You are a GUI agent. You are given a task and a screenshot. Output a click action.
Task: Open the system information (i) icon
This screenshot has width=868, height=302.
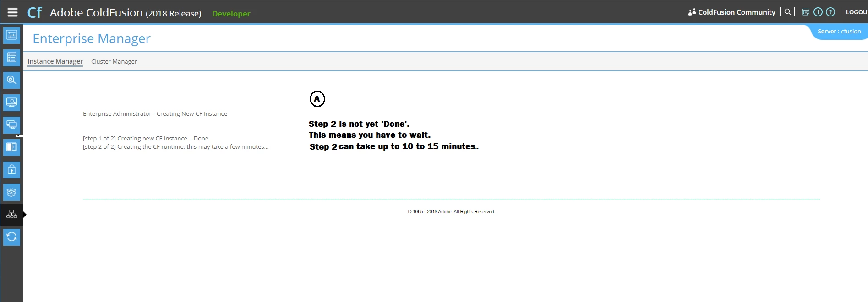coord(818,12)
